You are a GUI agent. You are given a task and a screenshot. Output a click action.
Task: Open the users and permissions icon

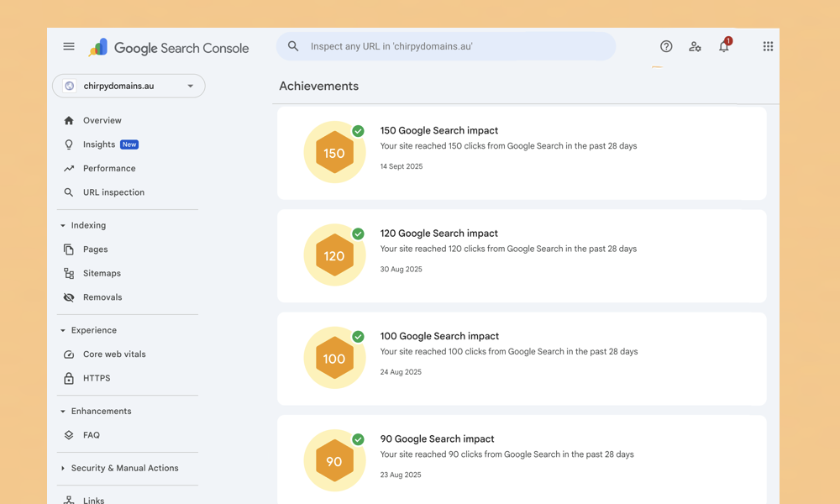695,47
